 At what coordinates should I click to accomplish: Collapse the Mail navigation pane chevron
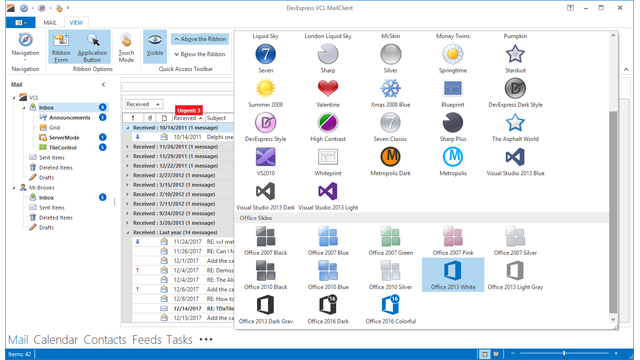click(103, 84)
